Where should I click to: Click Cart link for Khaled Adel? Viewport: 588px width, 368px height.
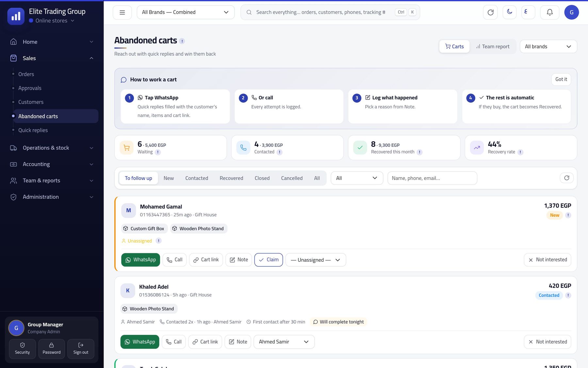pyautogui.click(x=205, y=342)
